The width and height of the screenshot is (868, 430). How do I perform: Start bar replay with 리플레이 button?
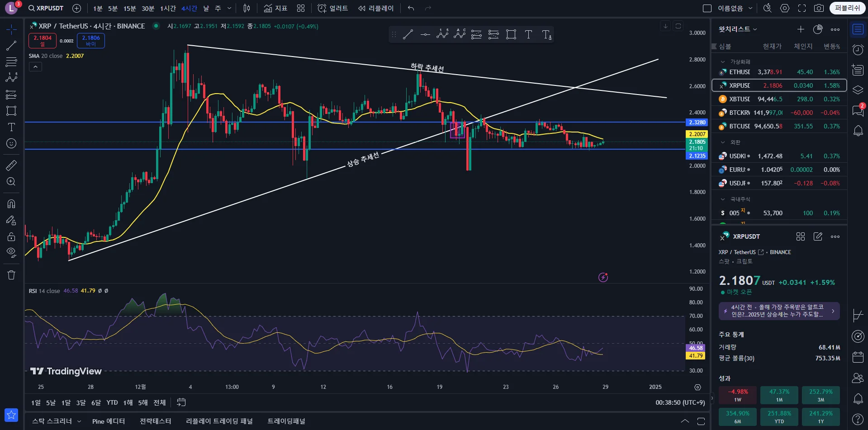(376, 8)
